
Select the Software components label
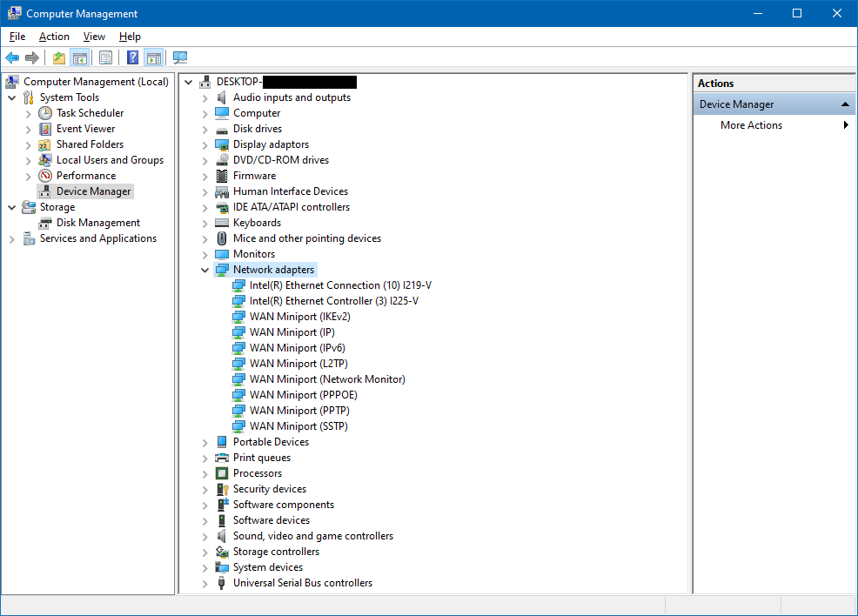coord(284,505)
